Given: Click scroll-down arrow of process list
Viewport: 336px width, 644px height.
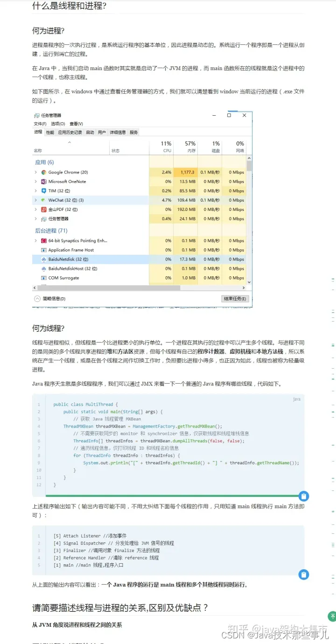Looking at the screenshot, I should [x=249, y=282].
